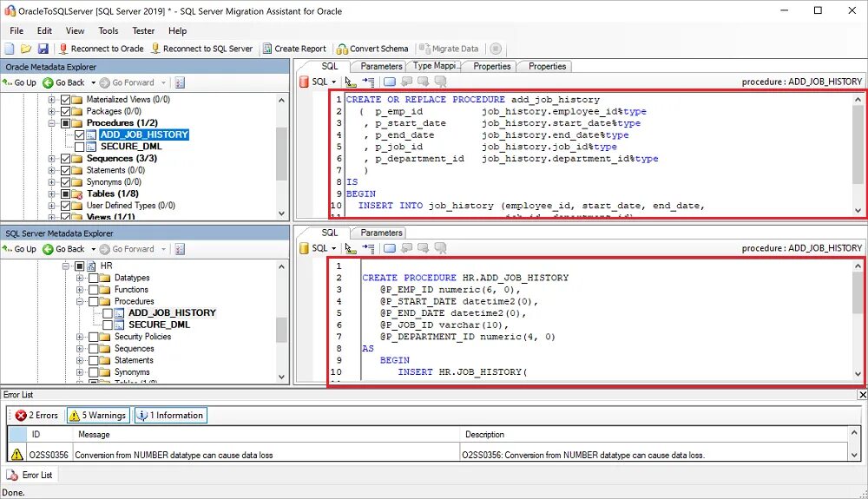The width and height of the screenshot is (868, 499).
Task: Click the blue window icon in Oracle SQL toolbar
Action: pos(390,82)
